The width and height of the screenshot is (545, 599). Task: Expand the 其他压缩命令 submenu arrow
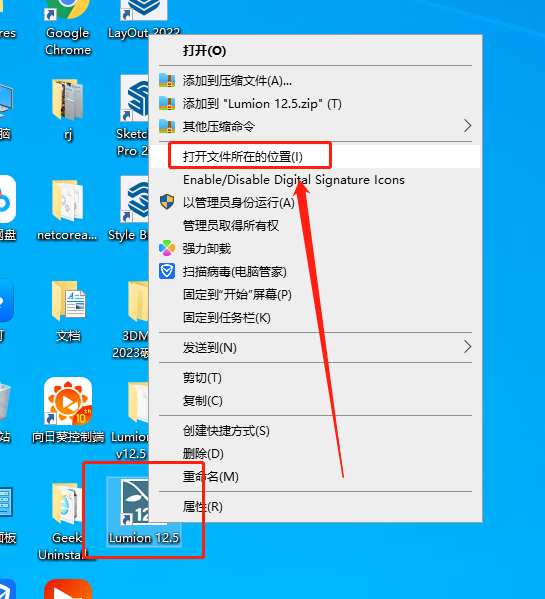[x=467, y=126]
